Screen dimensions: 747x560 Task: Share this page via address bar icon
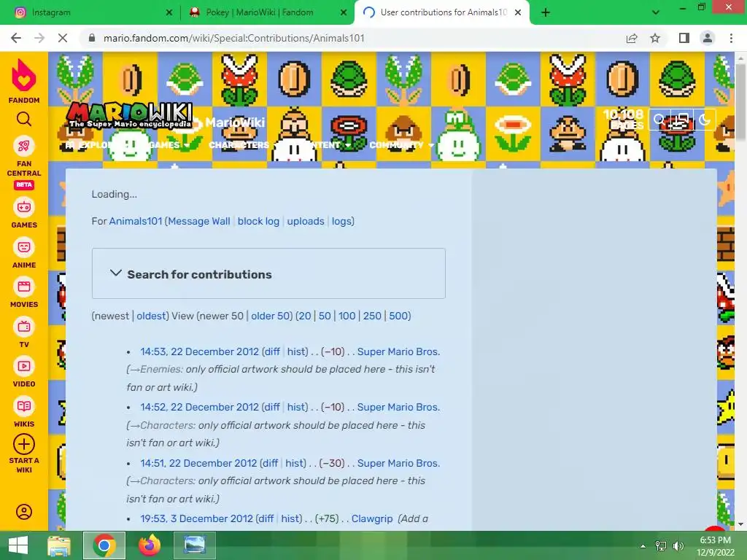pyautogui.click(x=632, y=38)
